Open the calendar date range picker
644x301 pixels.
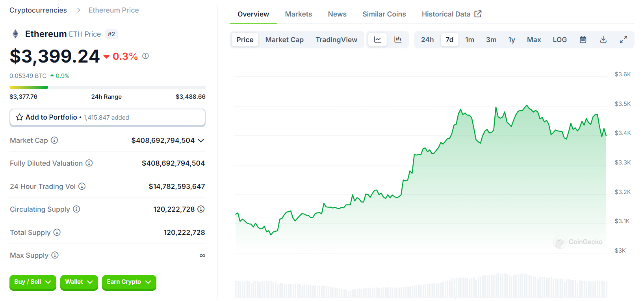point(583,39)
